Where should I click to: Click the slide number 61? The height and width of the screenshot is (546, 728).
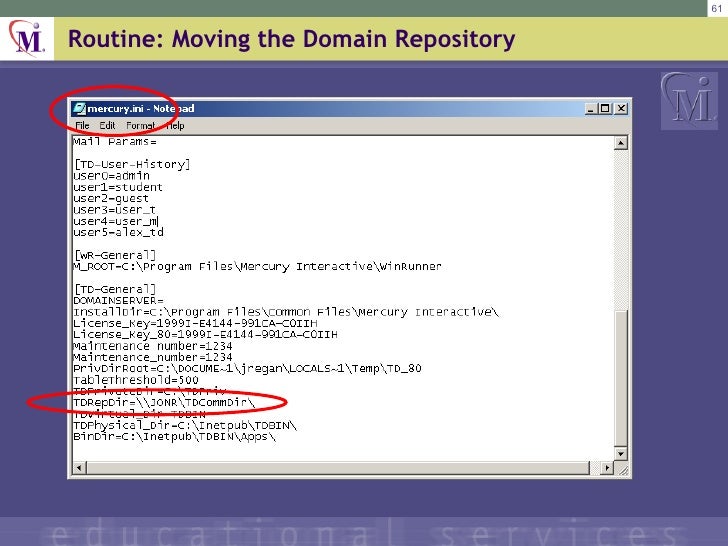pos(717,8)
